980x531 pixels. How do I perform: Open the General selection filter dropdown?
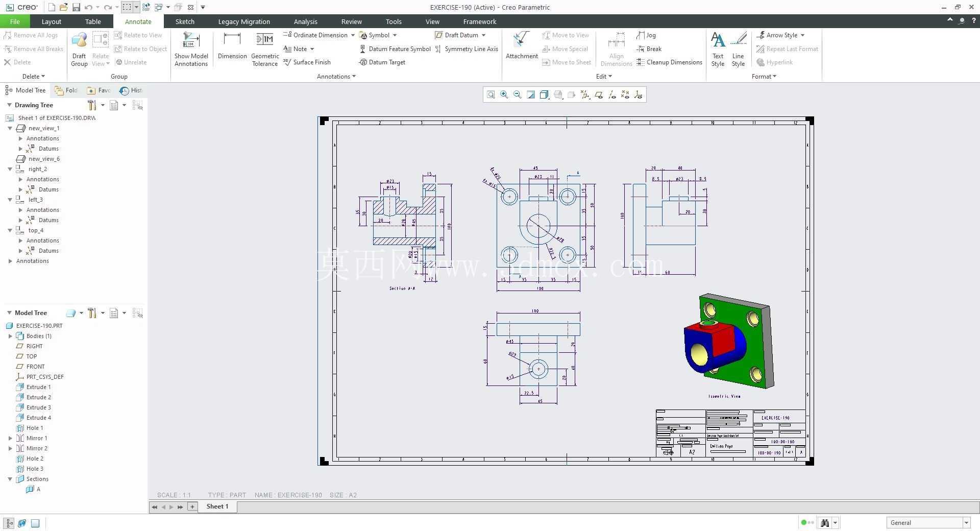928,522
